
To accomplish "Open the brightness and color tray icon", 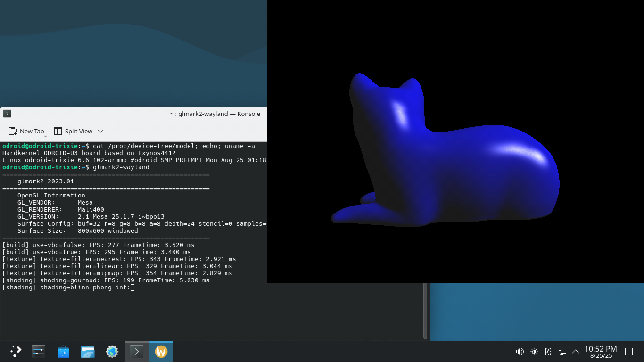I will click(534, 352).
